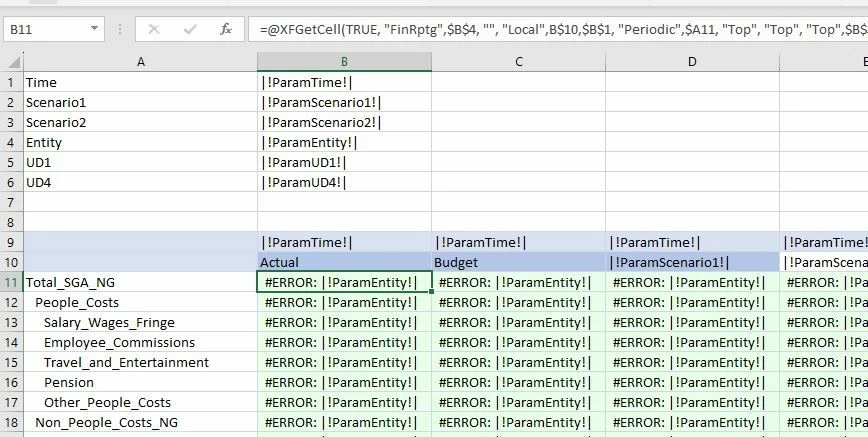Select cell containing |!ParamScenario2!|
This screenshot has width=868, height=437.
coord(344,122)
